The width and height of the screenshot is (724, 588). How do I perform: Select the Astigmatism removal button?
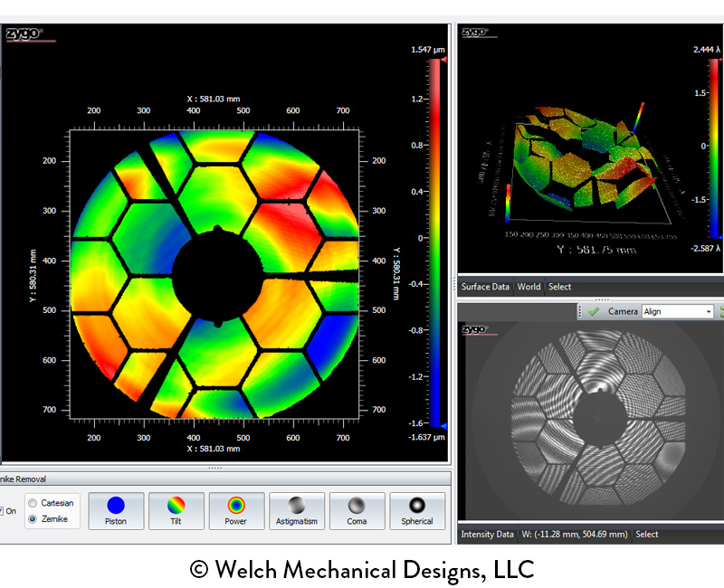(297, 510)
